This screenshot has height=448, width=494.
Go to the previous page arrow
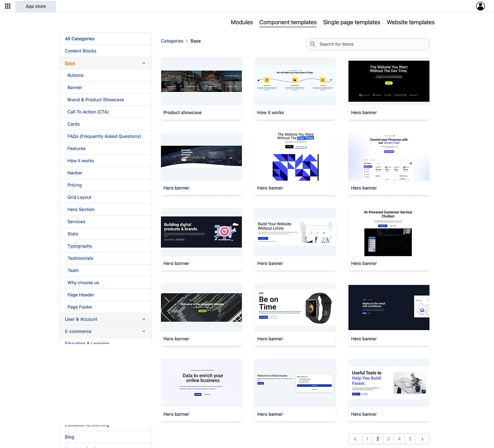(355, 439)
